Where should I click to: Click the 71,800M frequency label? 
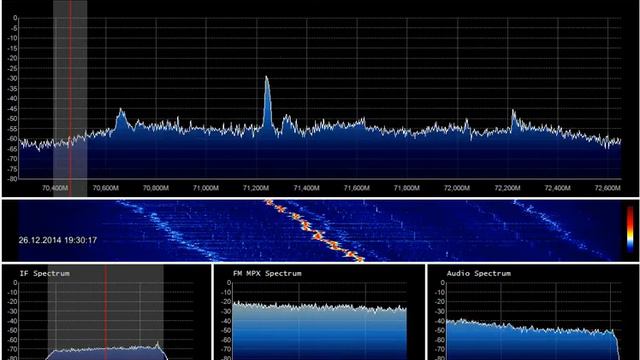pos(407,188)
